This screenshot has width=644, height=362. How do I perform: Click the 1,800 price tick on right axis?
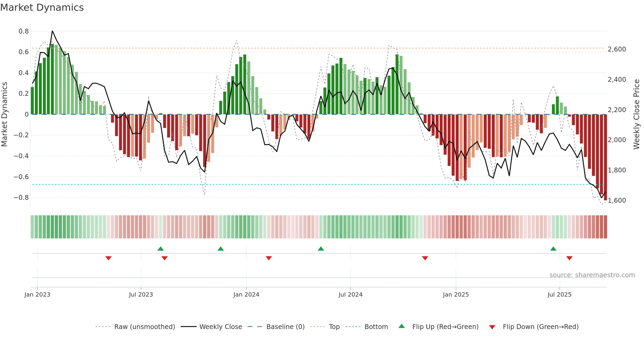coord(617,170)
